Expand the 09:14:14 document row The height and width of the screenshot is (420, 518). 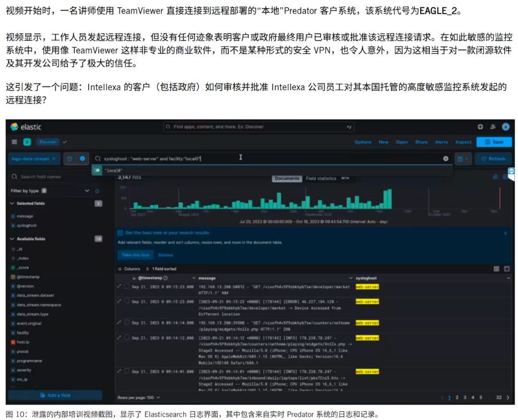[119, 323]
